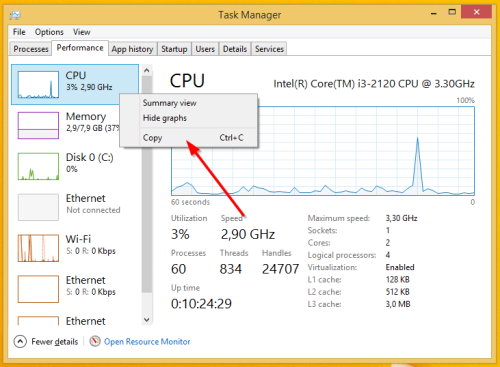Image resolution: width=500 pixels, height=367 pixels.
Task: Select the not connected Ethernet adapter
Action: pyautogui.click(x=38, y=207)
